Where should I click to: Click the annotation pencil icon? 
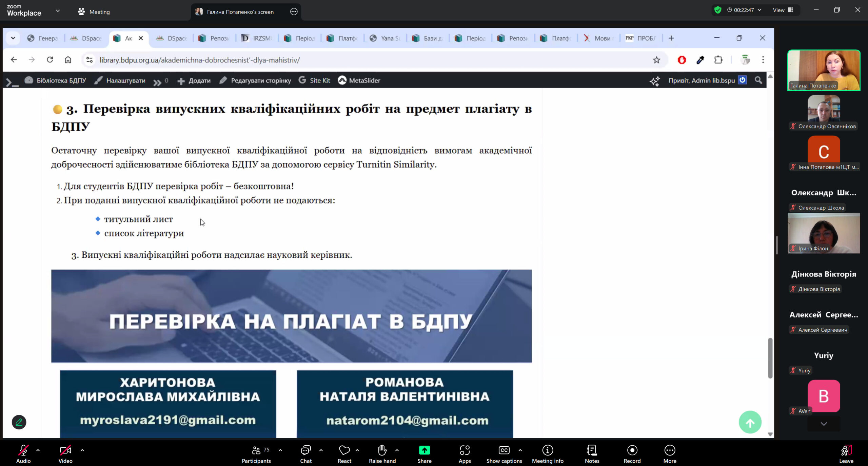pyautogui.click(x=19, y=422)
